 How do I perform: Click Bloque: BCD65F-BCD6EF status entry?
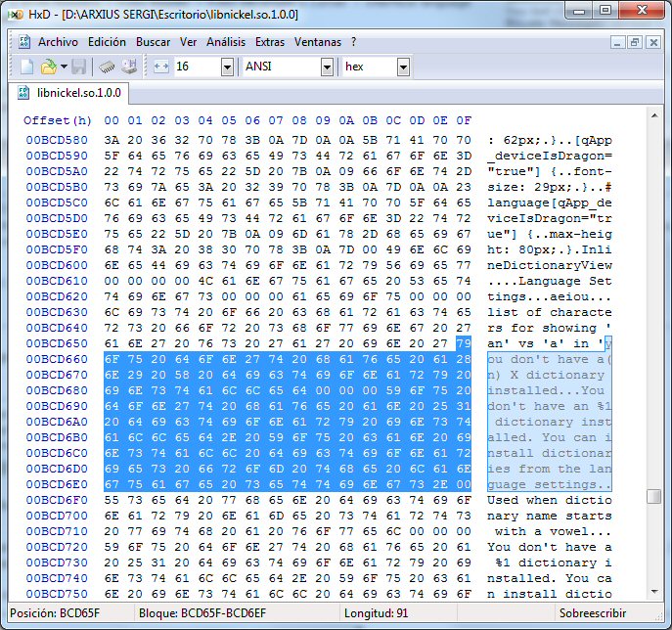(x=202, y=613)
